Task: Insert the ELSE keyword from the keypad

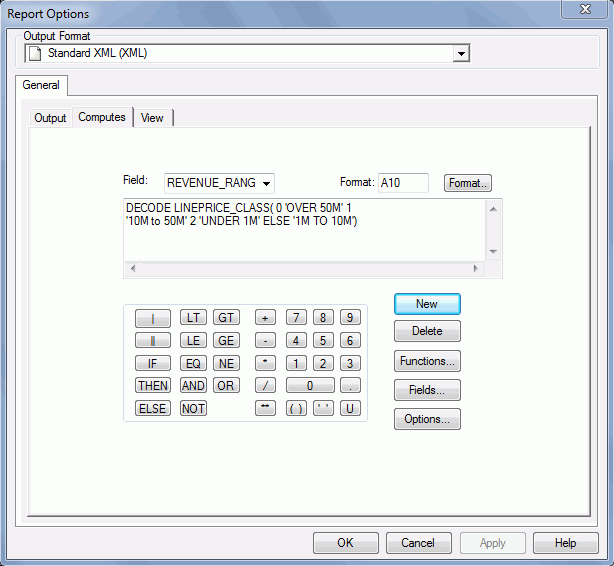Action: (153, 408)
